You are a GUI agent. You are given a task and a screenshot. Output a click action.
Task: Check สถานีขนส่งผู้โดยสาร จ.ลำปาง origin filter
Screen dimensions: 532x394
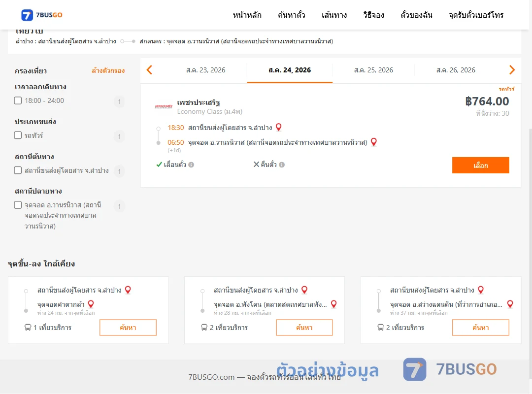click(x=18, y=170)
